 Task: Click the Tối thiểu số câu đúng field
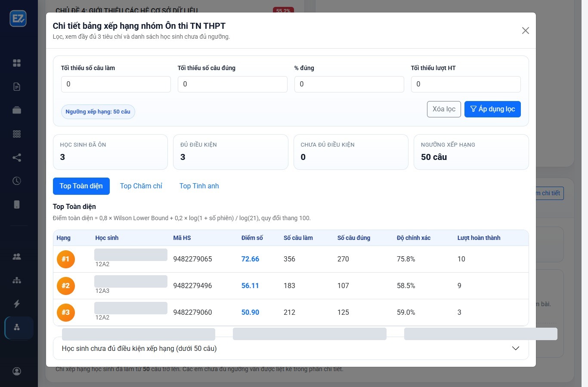[232, 84]
